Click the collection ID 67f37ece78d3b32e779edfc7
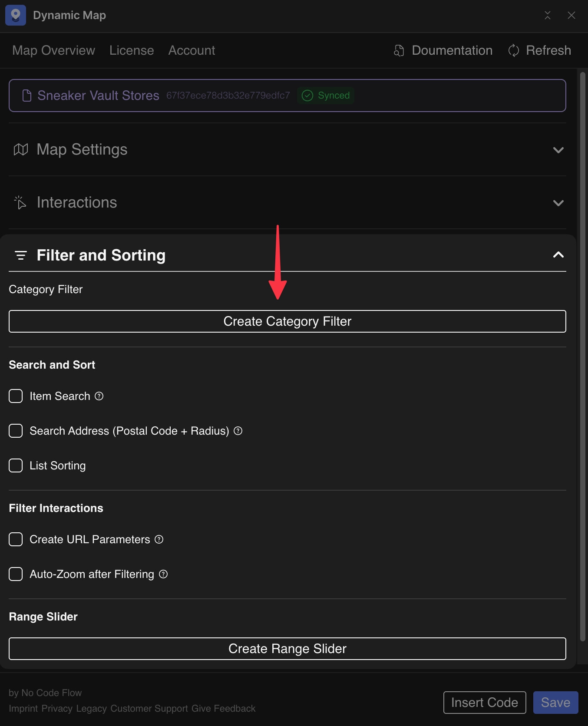Image resolution: width=588 pixels, height=726 pixels. pyautogui.click(x=228, y=96)
